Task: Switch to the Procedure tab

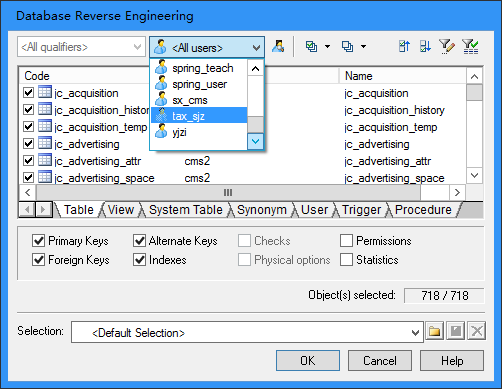Action: click(423, 210)
